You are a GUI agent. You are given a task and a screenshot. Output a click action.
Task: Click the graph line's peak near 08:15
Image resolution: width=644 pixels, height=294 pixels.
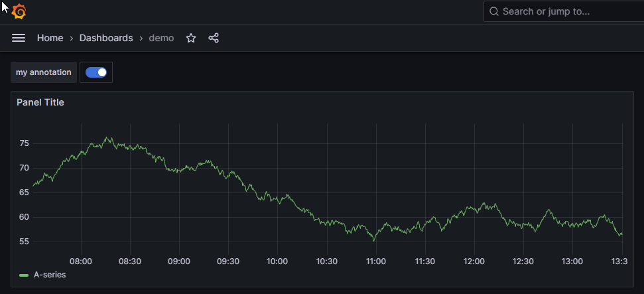(x=107, y=138)
